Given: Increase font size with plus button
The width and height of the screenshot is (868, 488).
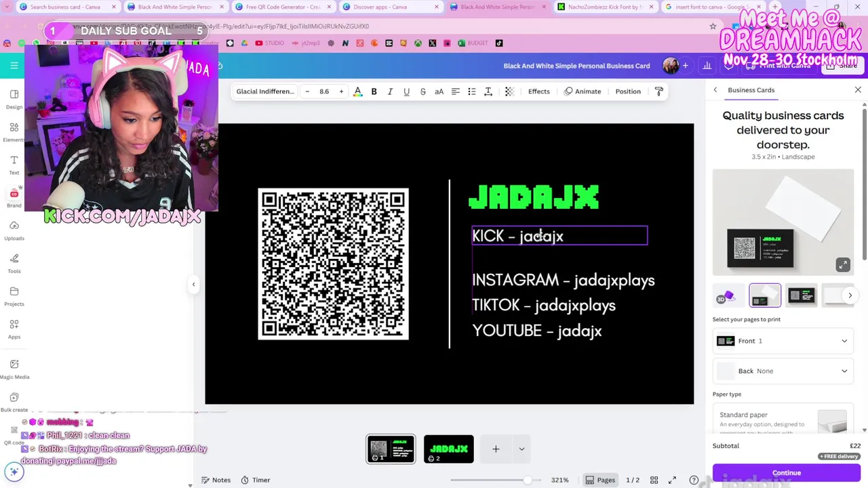Looking at the screenshot, I should (341, 91).
